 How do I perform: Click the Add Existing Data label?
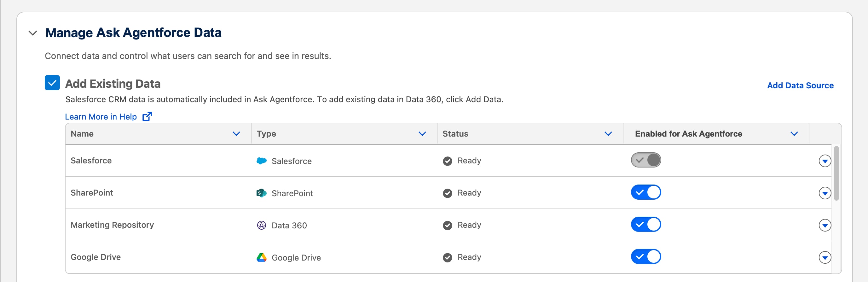point(113,84)
